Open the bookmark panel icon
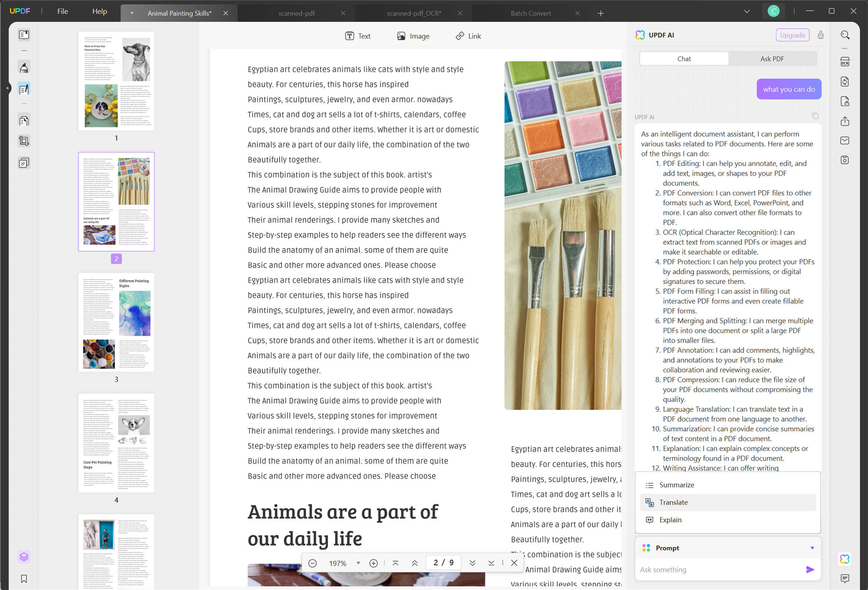Screen dimensions: 868x590 [24, 579]
